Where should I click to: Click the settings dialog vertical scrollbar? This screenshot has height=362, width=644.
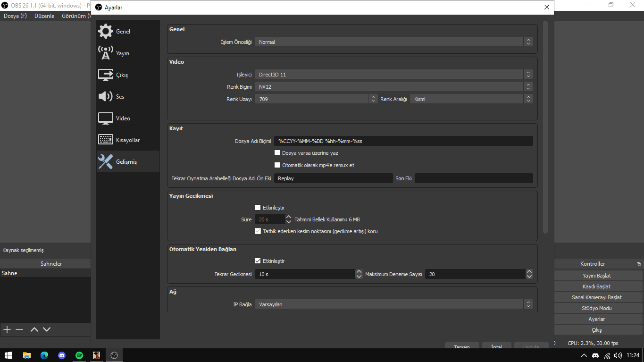click(x=545, y=127)
